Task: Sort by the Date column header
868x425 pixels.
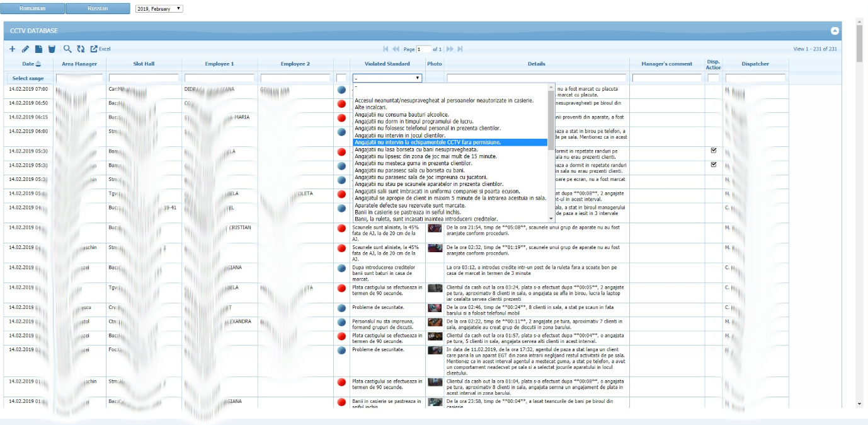Action: coord(28,64)
